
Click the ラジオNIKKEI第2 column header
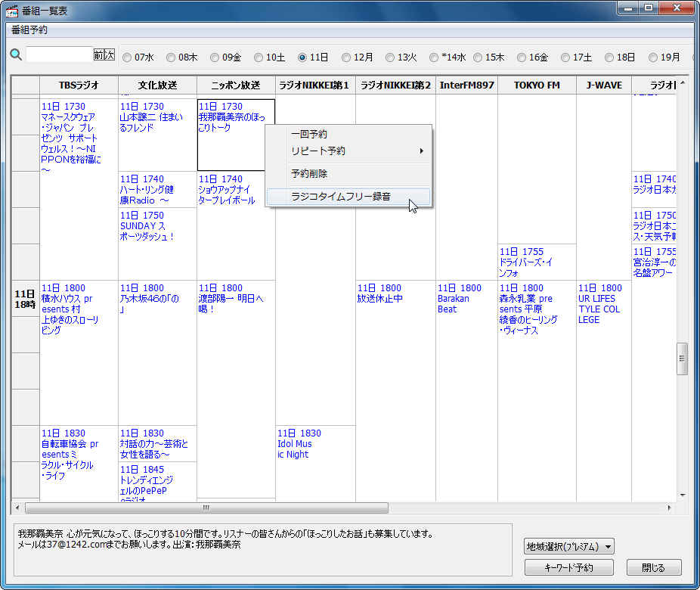[x=395, y=85]
